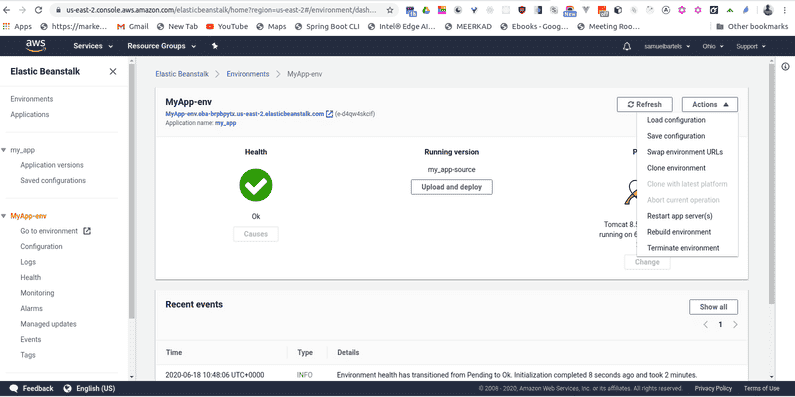Open the my_app application name link
Screen dimensions: 795x397
(225, 123)
